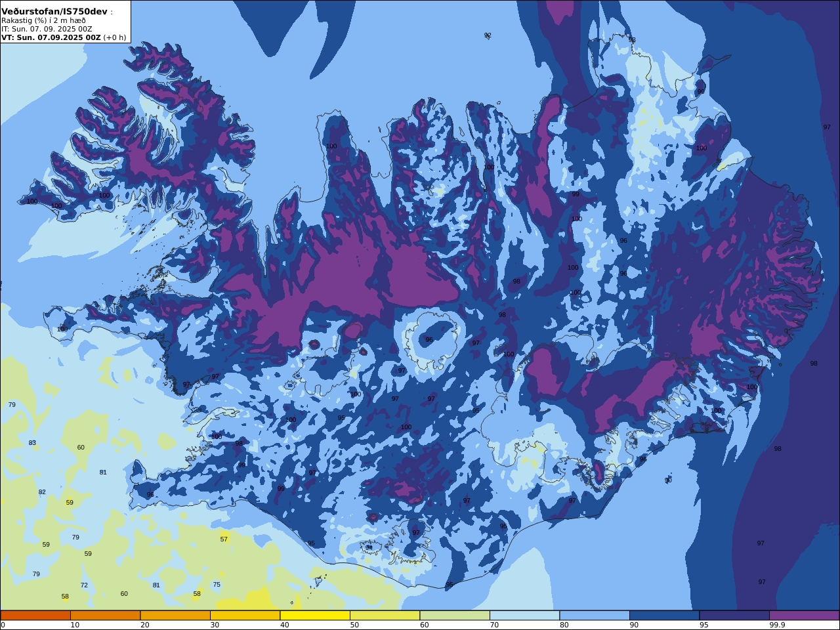The width and height of the screenshot is (840, 630).
Task: Click the 'IT: Sun. 07. 09. 2025 00Z' line
Action: 47,29
